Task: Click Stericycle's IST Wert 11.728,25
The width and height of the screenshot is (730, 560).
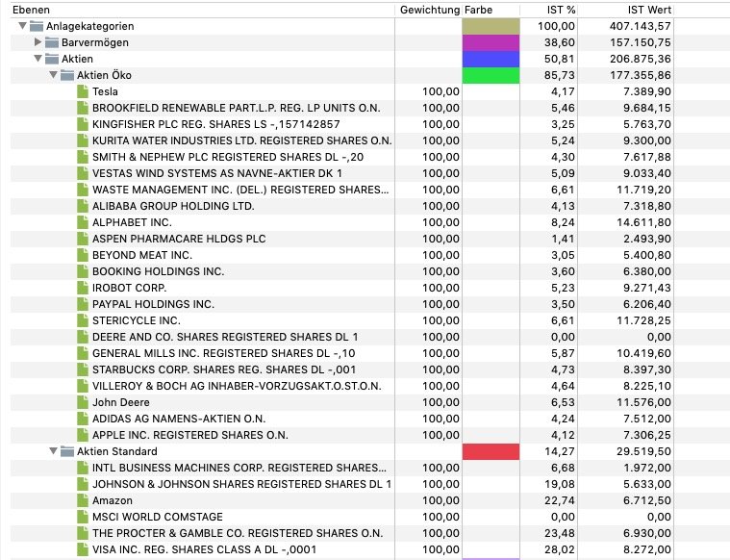Action: tap(643, 320)
